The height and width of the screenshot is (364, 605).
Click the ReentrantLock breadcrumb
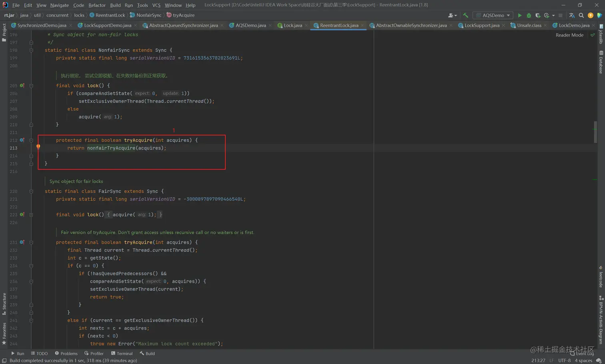107,15
